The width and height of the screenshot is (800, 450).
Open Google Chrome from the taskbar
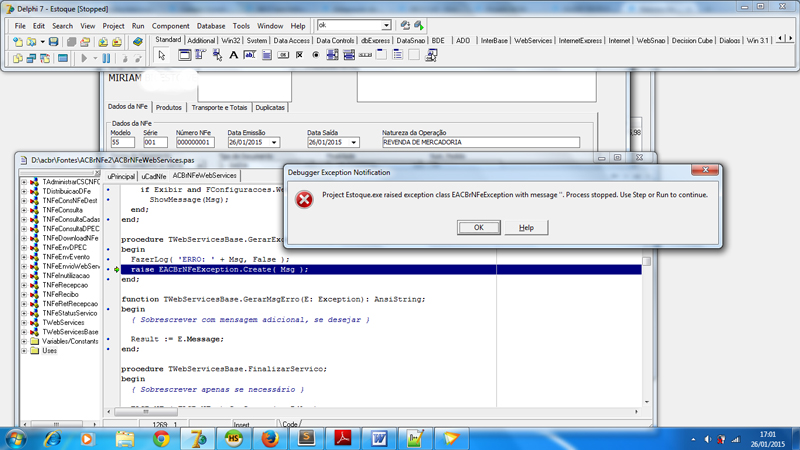pos(161,438)
